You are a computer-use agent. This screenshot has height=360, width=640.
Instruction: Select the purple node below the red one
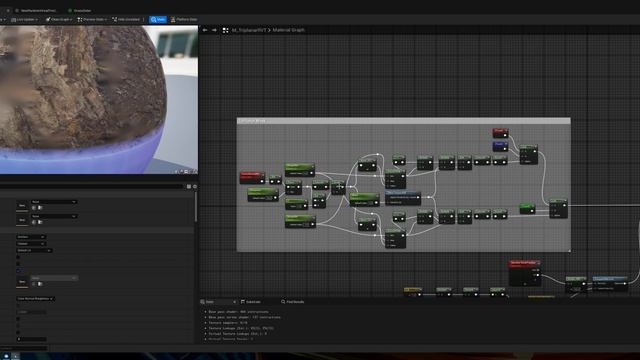(x=500, y=146)
